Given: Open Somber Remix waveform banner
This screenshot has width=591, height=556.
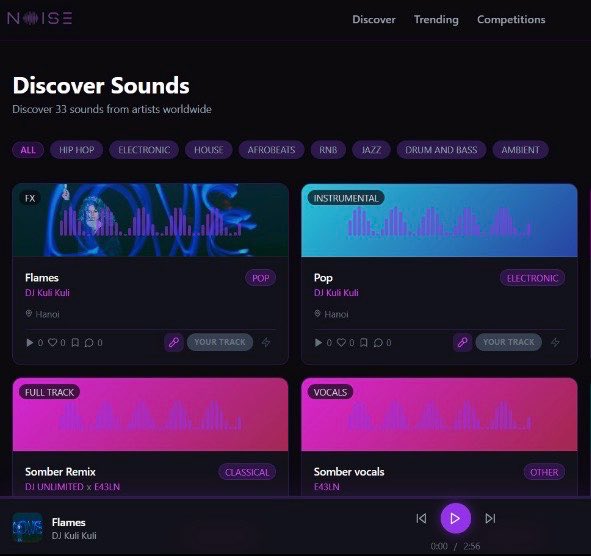Looking at the screenshot, I should [150, 415].
